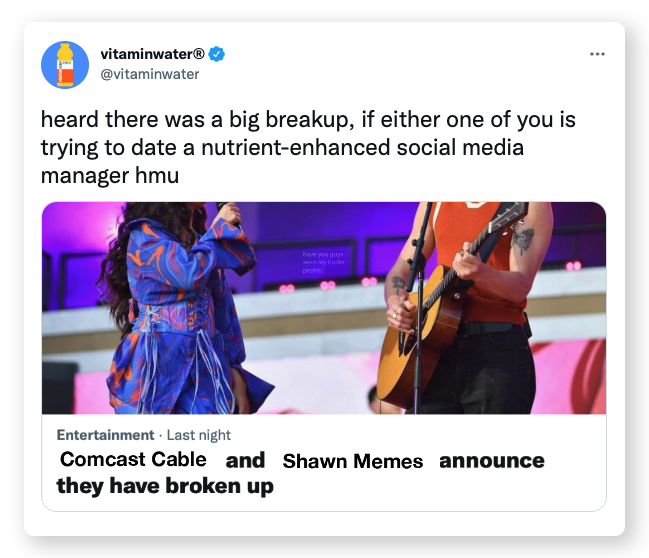Open the three-dot more options menu
This screenshot has width=649, height=558.
coord(597,54)
